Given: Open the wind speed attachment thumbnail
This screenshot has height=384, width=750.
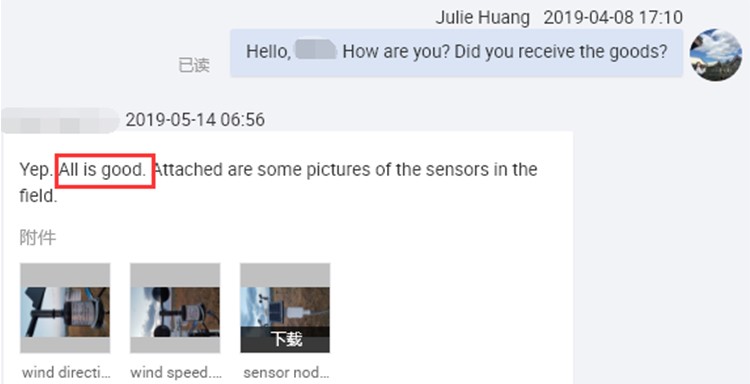Looking at the screenshot, I should coord(175,308).
